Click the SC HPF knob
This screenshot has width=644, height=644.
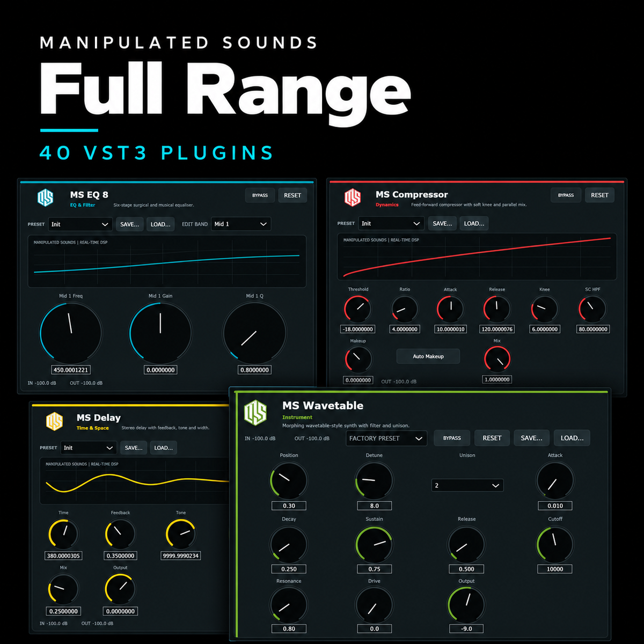pyautogui.click(x=592, y=309)
